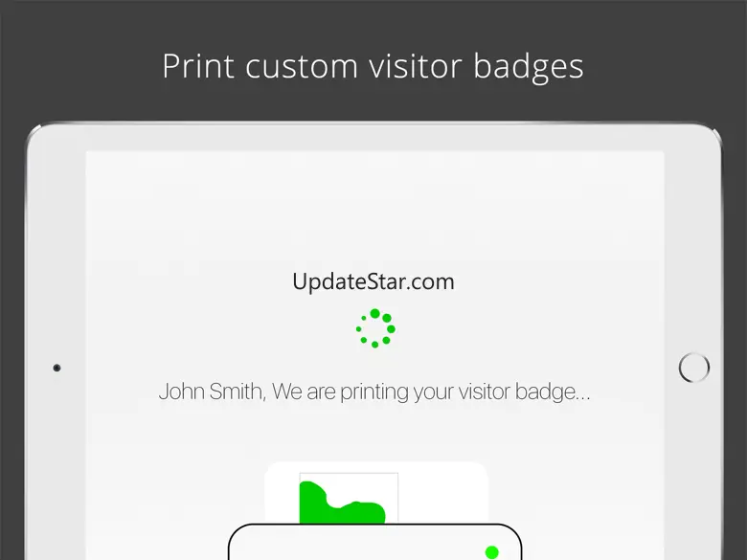Screen dimensions: 747x560
Task: Click the green loading spinner
Action: [x=375, y=328]
